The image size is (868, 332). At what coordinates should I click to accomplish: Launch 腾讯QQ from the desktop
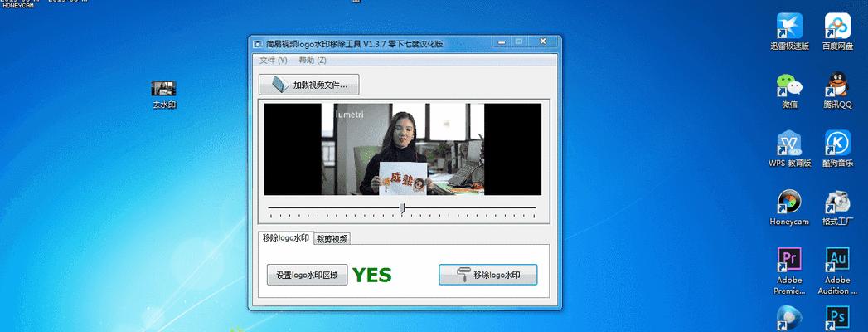837,90
